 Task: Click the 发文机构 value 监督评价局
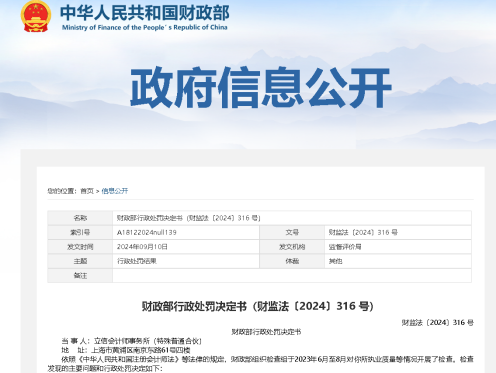click(345, 247)
